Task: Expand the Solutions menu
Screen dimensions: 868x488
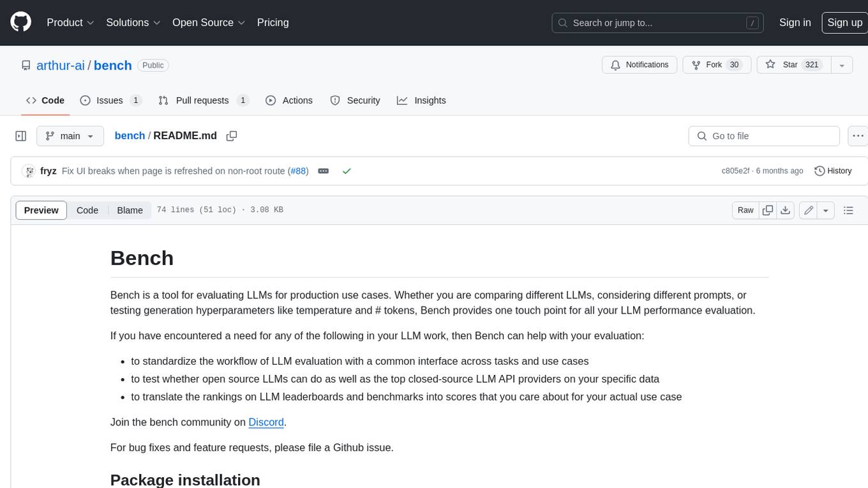Action: (133, 22)
